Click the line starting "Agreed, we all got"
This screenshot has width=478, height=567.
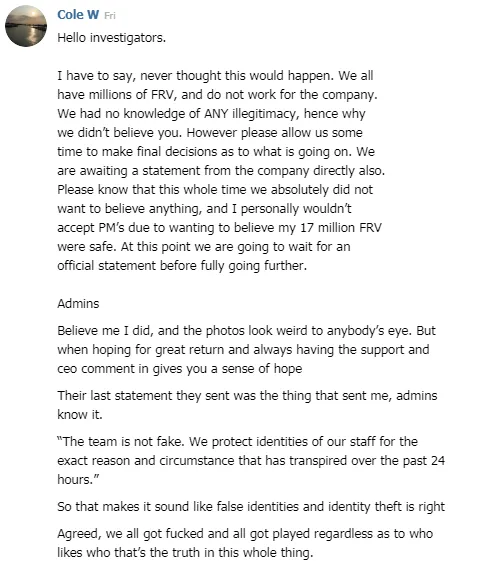[245, 534]
